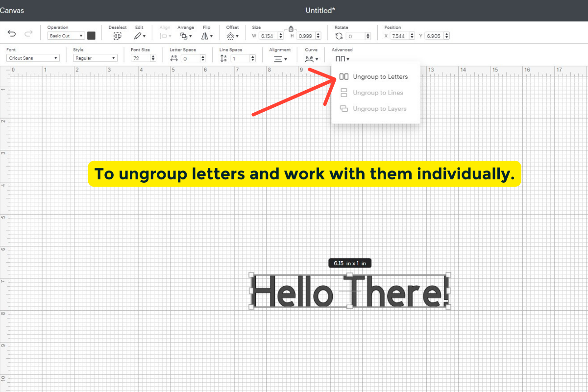Click the Line Space icon
The image size is (588, 392).
point(223,58)
